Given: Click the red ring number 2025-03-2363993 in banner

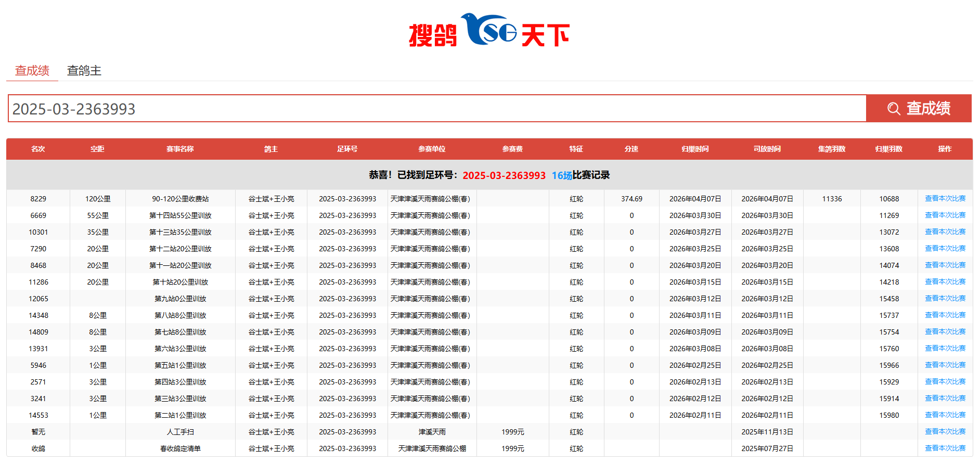Looking at the screenshot, I should coord(504,175).
